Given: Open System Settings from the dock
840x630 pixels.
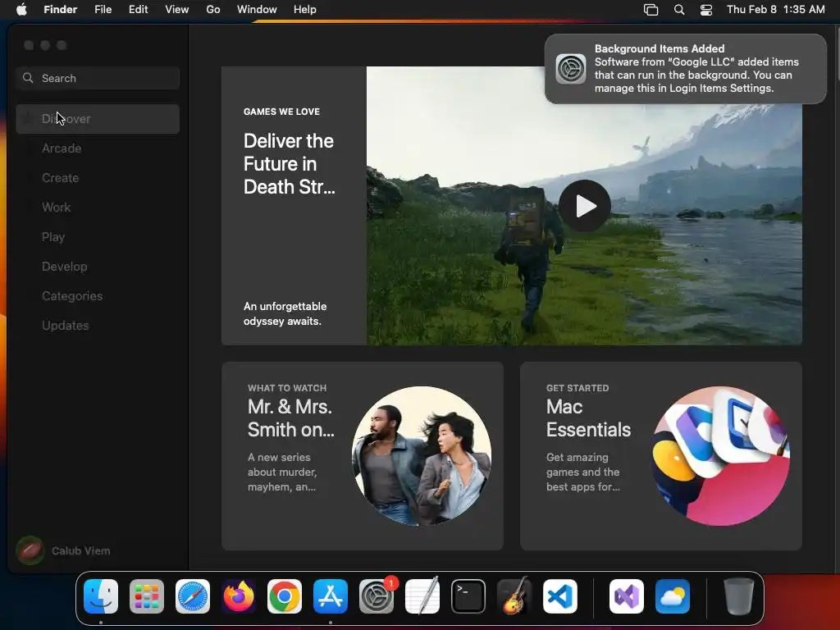Looking at the screenshot, I should coord(377,596).
